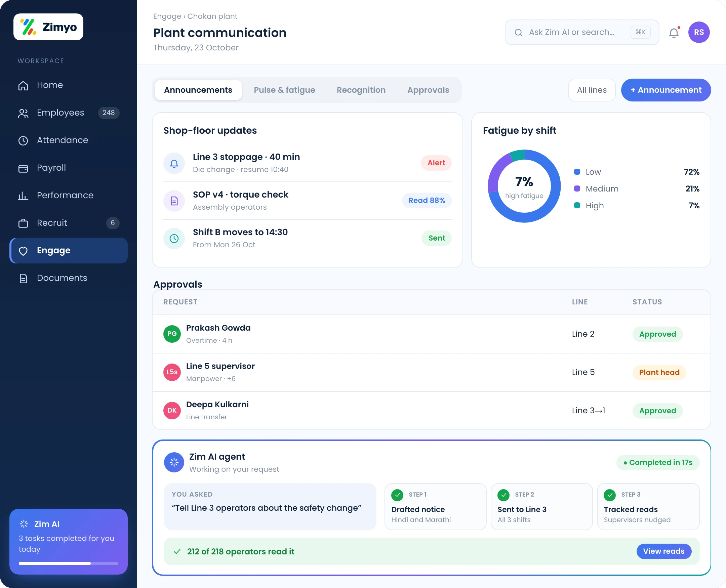Select Engage in the sidebar

click(x=69, y=251)
